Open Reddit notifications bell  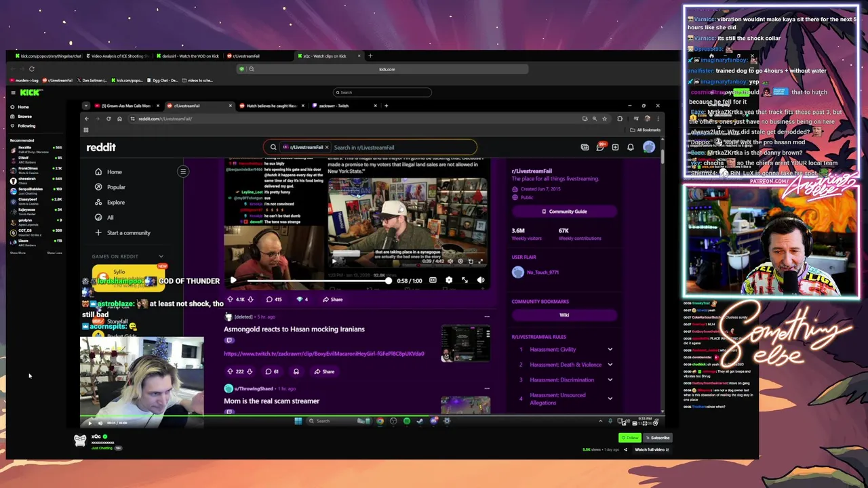coord(631,147)
